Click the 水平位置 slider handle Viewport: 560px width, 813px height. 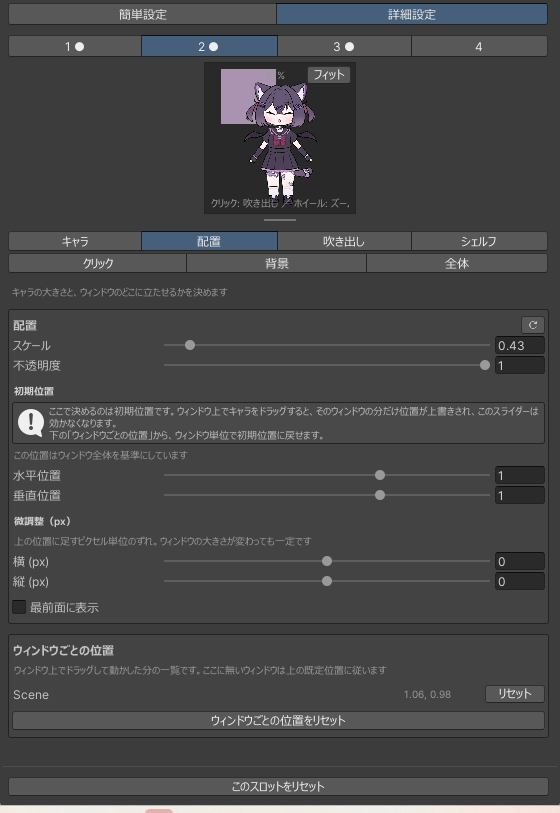[x=380, y=475]
